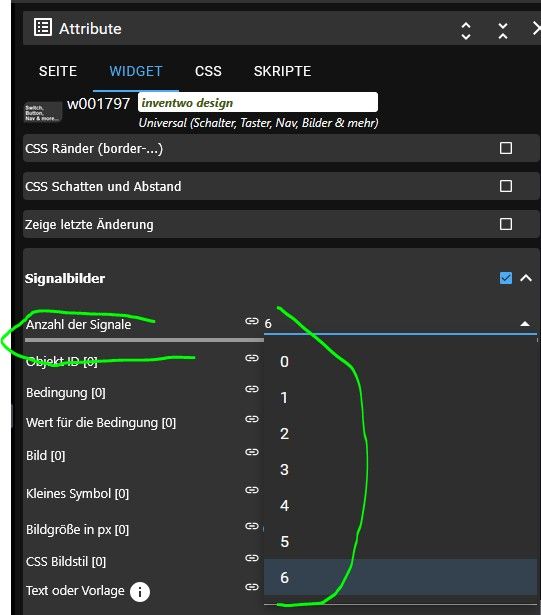Tick the CSS Schatten und Abstand checkbox

click(506, 186)
